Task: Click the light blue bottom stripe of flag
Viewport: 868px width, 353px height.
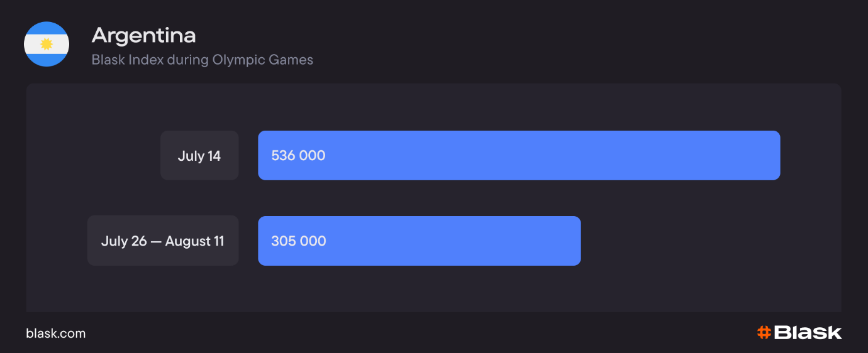Action: (x=47, y=59)
